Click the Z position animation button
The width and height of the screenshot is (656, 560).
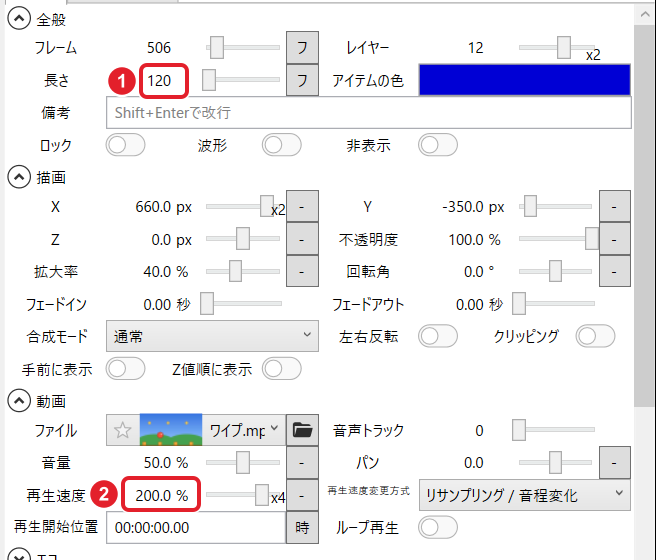[x=302, y=239]
